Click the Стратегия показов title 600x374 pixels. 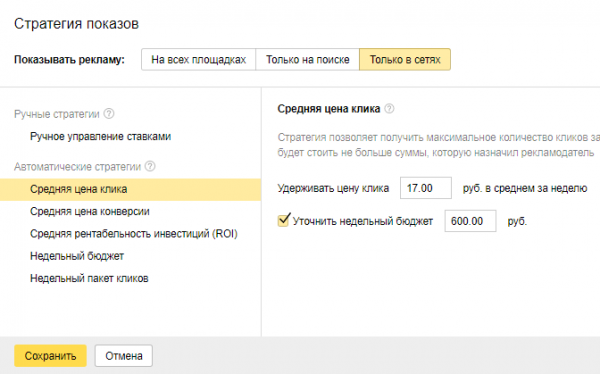[77, 24]
